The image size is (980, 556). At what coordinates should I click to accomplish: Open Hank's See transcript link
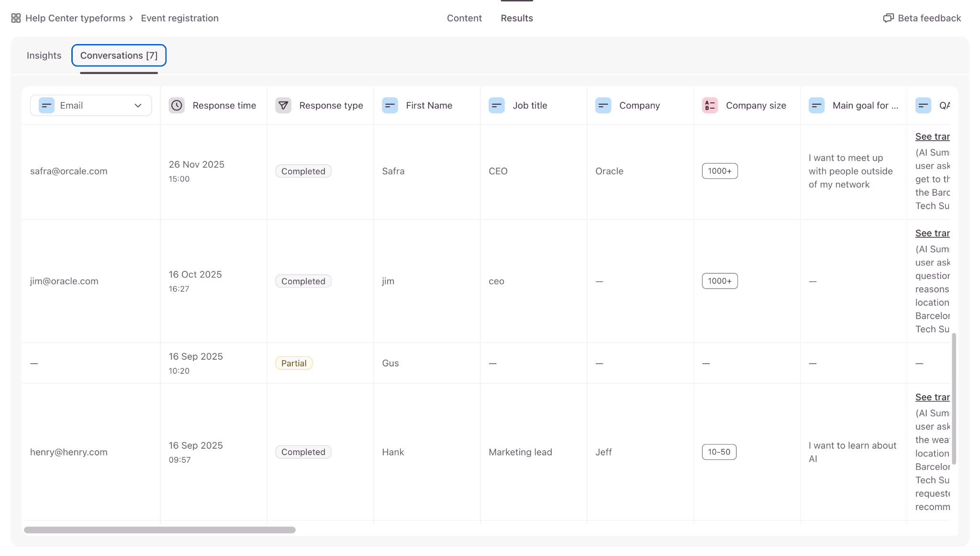tap(932, 398)
